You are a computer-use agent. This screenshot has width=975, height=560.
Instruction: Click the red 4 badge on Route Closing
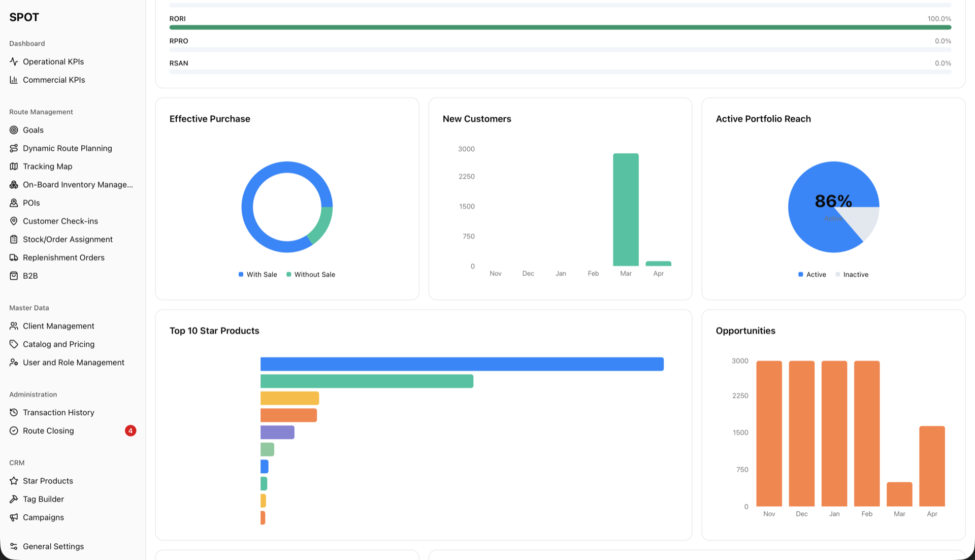(131, 431)
